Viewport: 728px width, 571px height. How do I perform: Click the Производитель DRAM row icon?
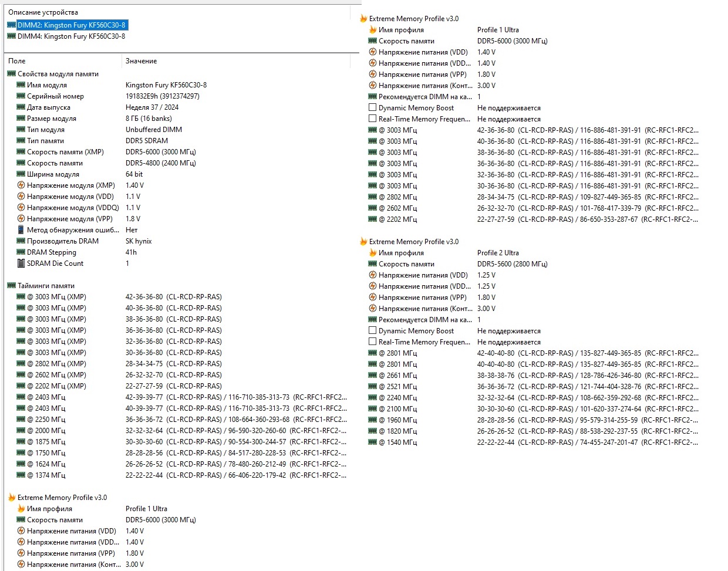click(x=21, y=241)
